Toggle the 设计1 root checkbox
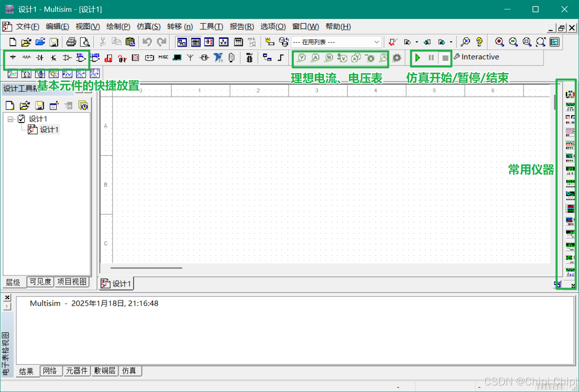 22,119
